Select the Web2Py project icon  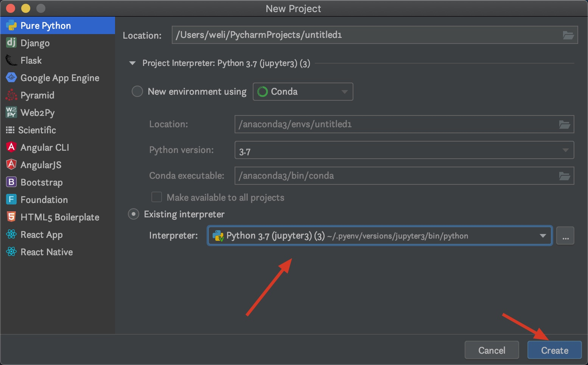(x=11, y=112)
